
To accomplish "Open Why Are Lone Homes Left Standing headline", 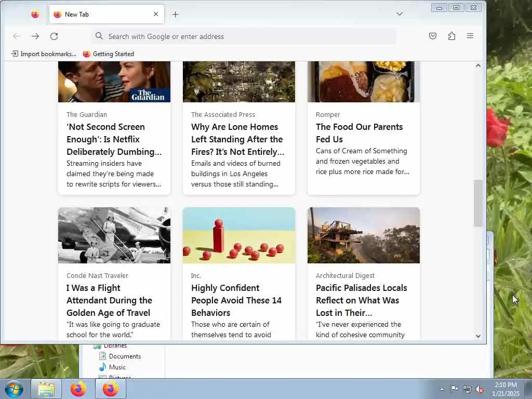I will pos(237,139).
